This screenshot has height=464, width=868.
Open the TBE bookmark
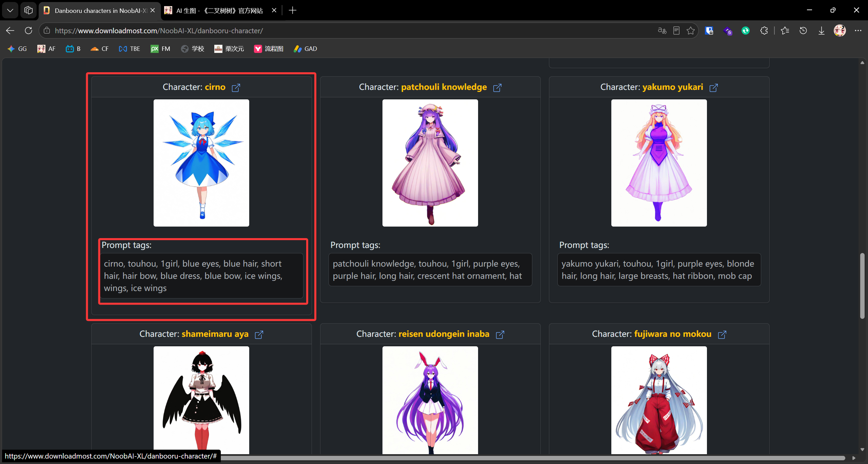(130, 49)
